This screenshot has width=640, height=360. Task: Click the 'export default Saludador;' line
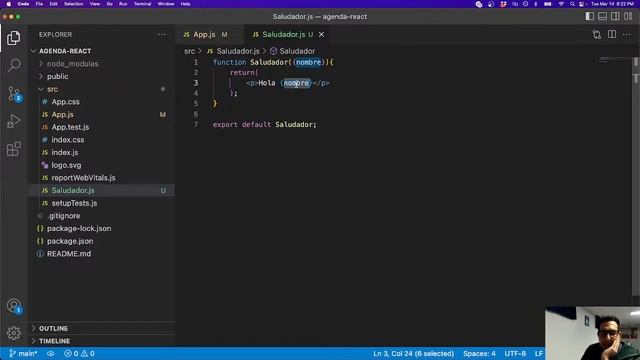click(264, 124)
